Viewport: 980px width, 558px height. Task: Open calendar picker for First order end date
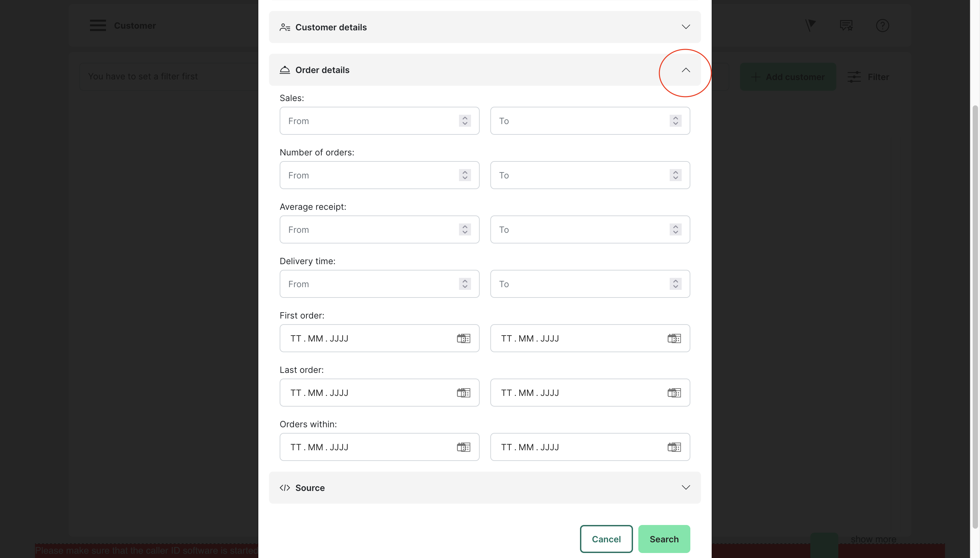tap(674, 339)
